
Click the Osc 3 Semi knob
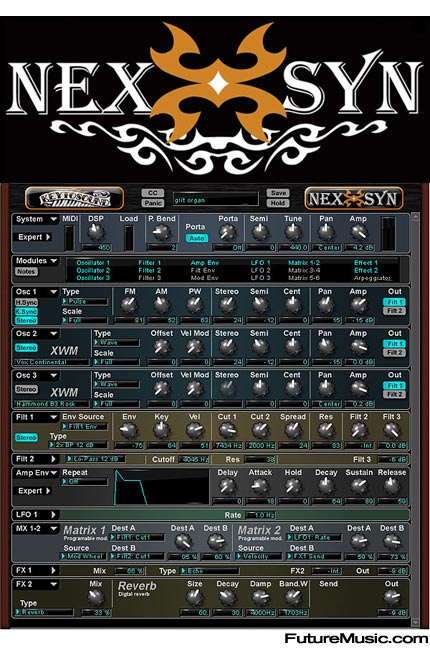[x=260, y=388]
